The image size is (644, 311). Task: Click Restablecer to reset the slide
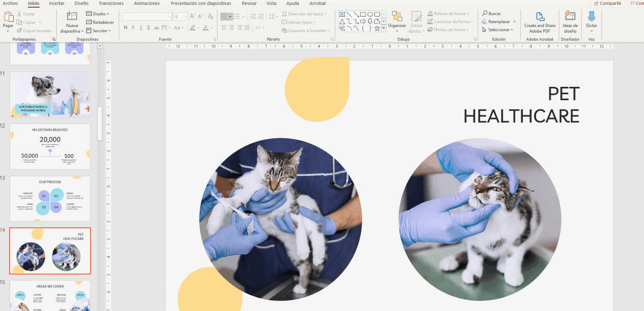point(100,22)
